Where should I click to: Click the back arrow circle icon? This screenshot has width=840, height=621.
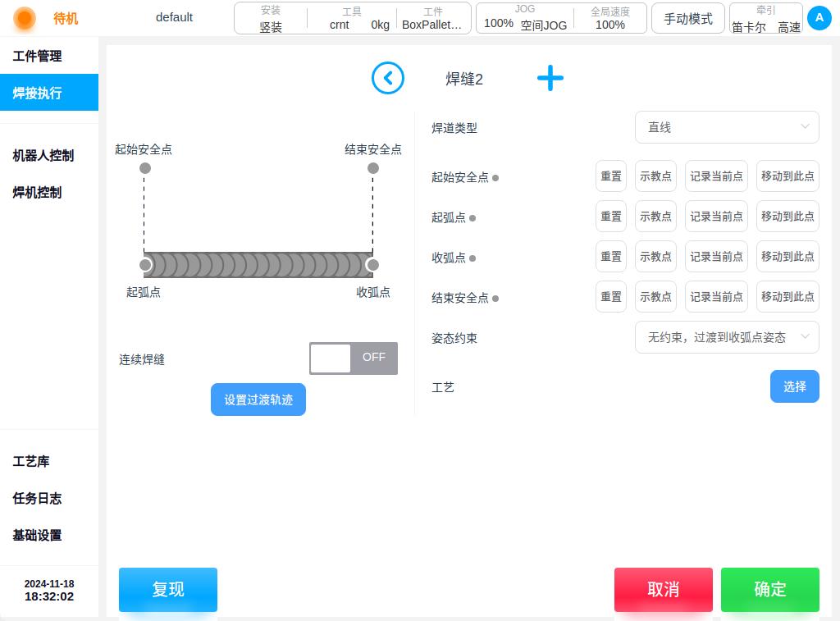[388, 78]
